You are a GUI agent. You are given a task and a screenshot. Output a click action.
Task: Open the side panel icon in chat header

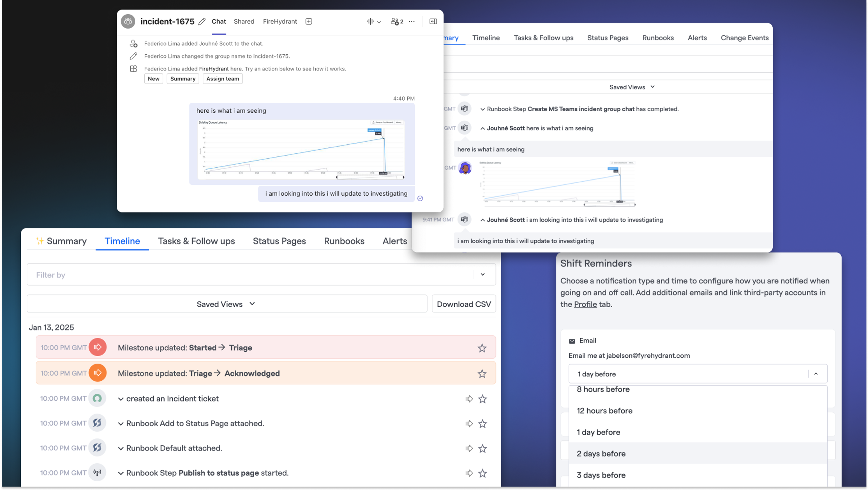coord(433,21)
